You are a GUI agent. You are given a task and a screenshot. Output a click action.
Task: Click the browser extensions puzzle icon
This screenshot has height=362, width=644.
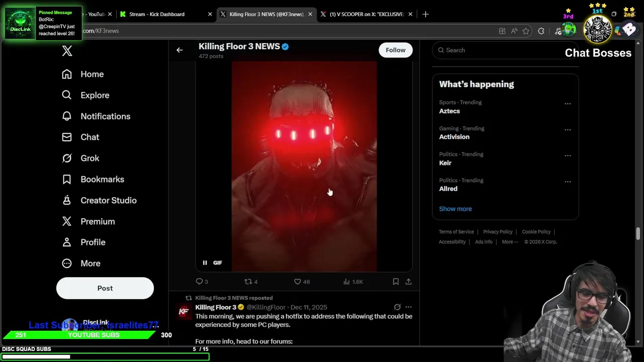pos(541,31)
